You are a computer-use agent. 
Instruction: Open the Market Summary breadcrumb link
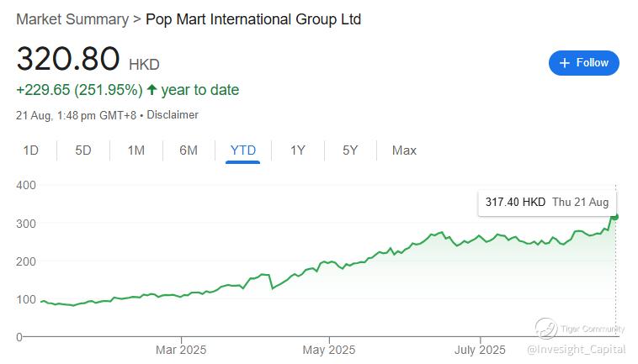(x=72, y=18)
